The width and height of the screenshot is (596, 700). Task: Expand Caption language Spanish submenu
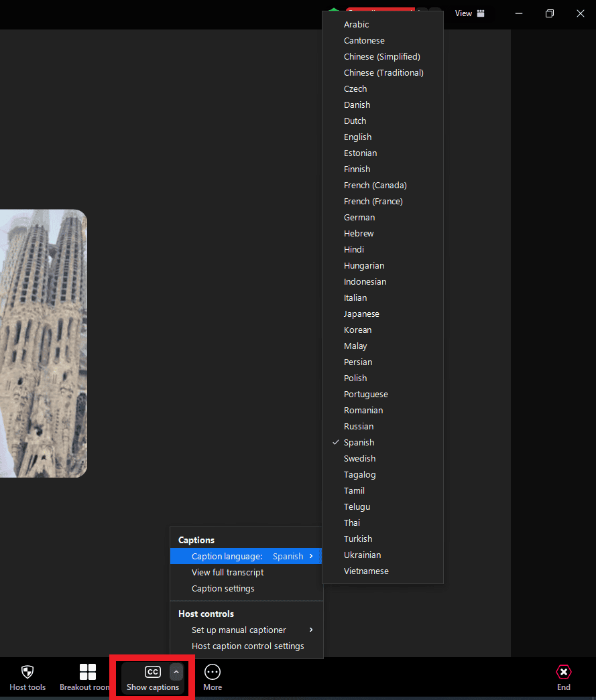coord(246,557)
